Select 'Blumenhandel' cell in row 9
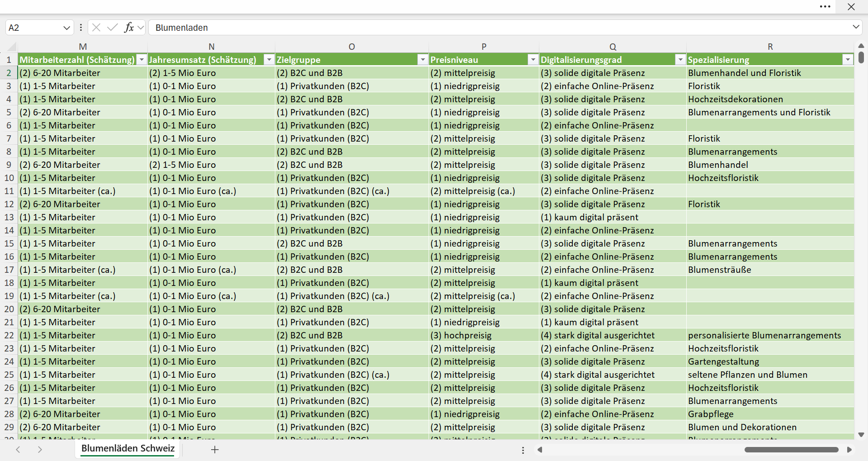 point(770,165)
